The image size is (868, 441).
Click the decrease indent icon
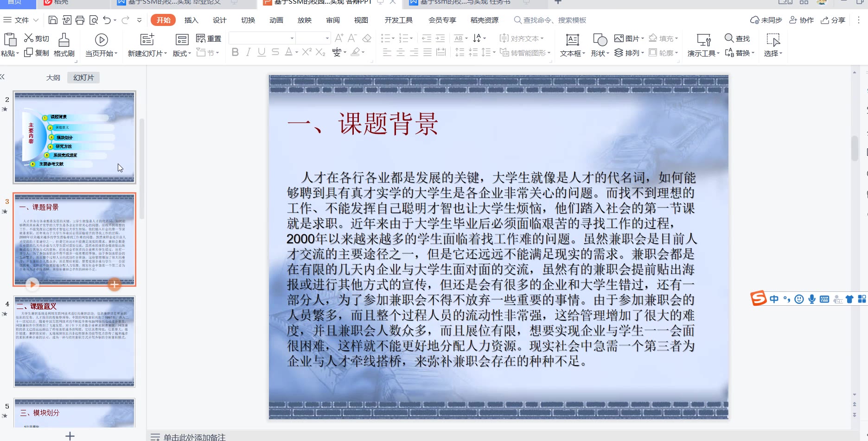tap(427, 38)
